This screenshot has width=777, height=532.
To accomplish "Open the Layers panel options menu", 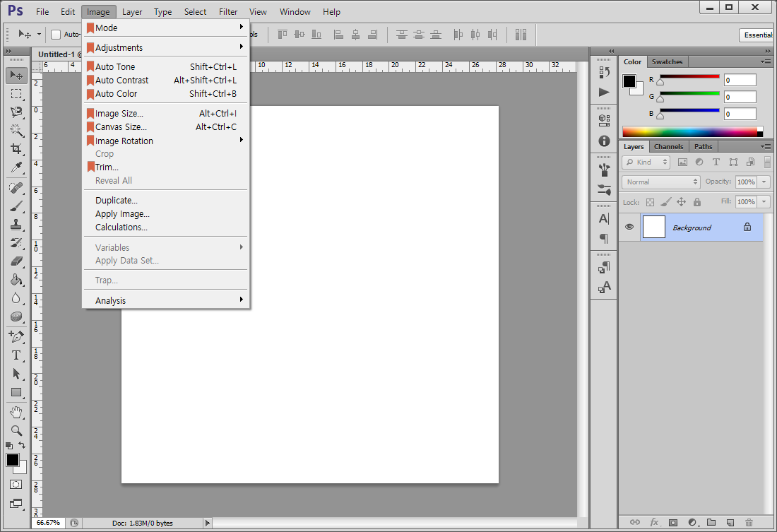I will pyautogui.click(x=766, y=146).
